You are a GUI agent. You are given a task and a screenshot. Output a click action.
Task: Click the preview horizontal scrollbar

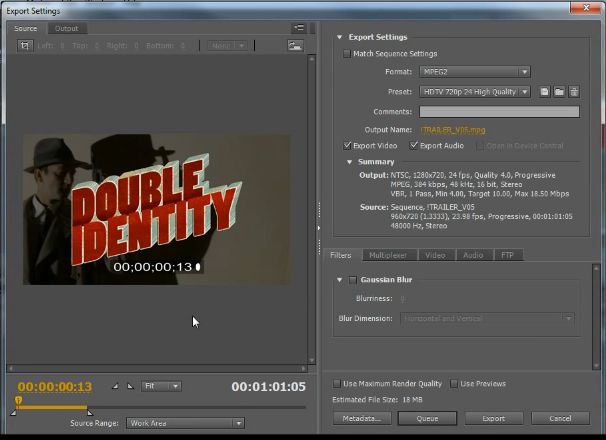157,368
